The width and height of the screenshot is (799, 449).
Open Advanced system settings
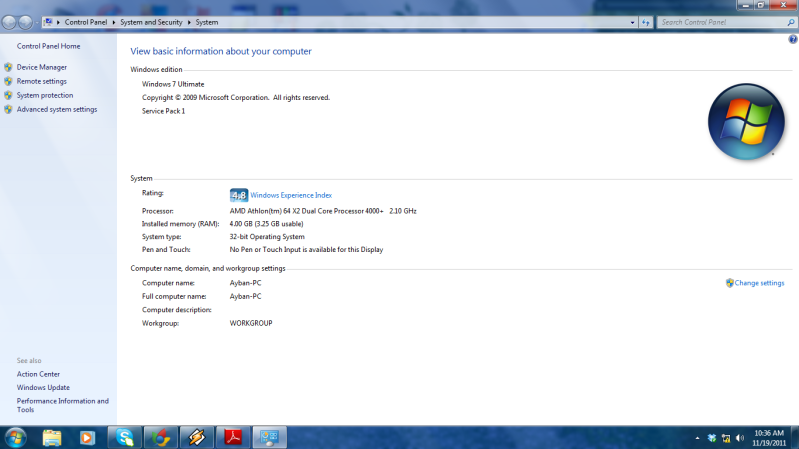coord(57,109)
